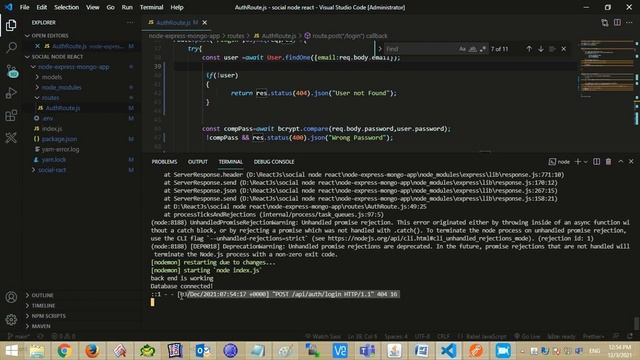The height and width of the screenshot is (360, 640).
Task: Open the Explorer view in activity bar
Action: [x=11, y=25]
